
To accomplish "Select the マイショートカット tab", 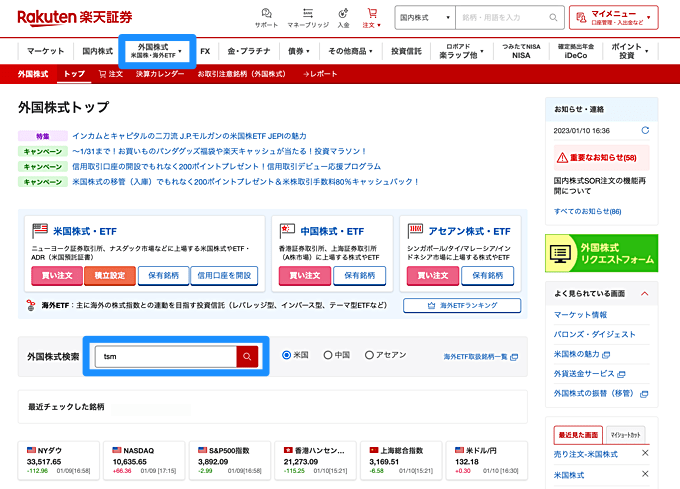I will 625,435.
